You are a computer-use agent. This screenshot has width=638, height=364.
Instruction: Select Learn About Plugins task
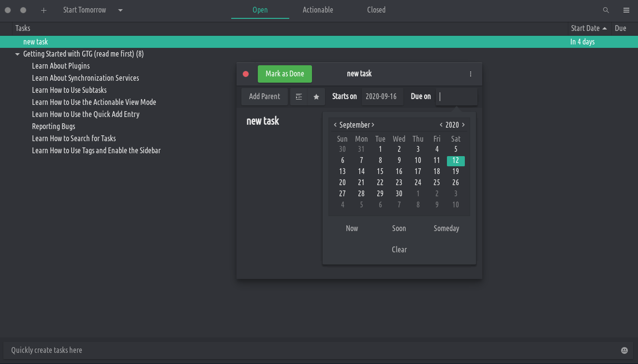tap(61, 66)
